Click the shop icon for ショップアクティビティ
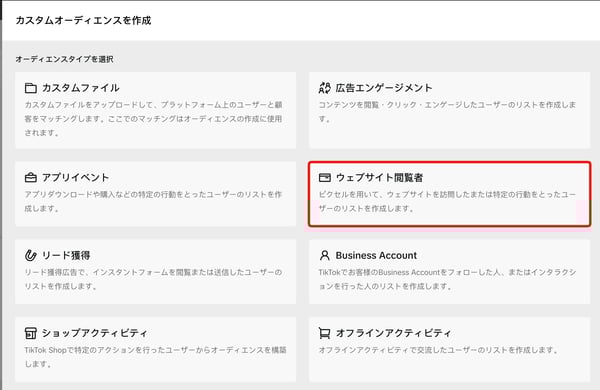The image size is (600, 390). [x=31, y=333]
